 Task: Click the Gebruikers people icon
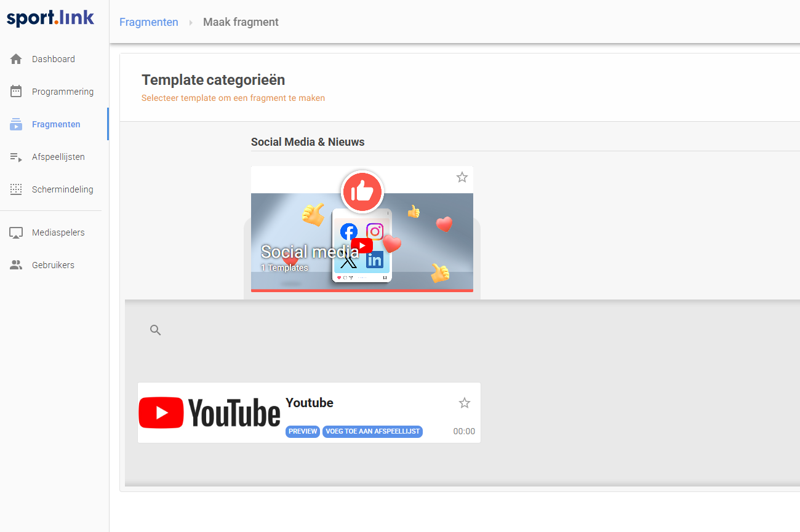tap(16, 265)
